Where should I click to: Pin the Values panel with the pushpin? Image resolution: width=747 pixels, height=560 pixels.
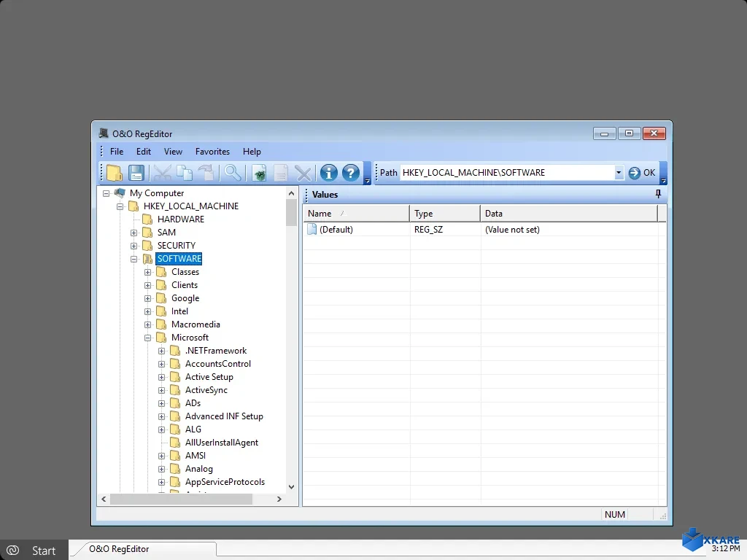click(x=659, y=194)
